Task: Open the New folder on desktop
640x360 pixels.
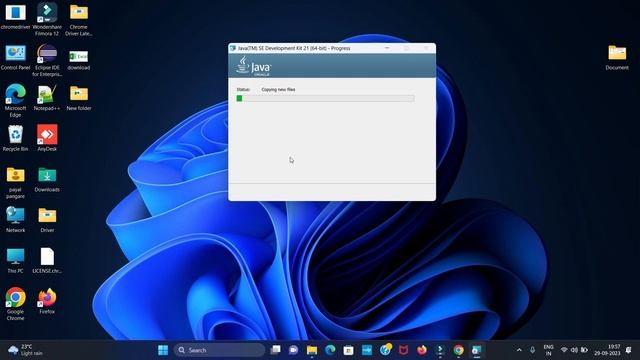Action: (79, 98)
